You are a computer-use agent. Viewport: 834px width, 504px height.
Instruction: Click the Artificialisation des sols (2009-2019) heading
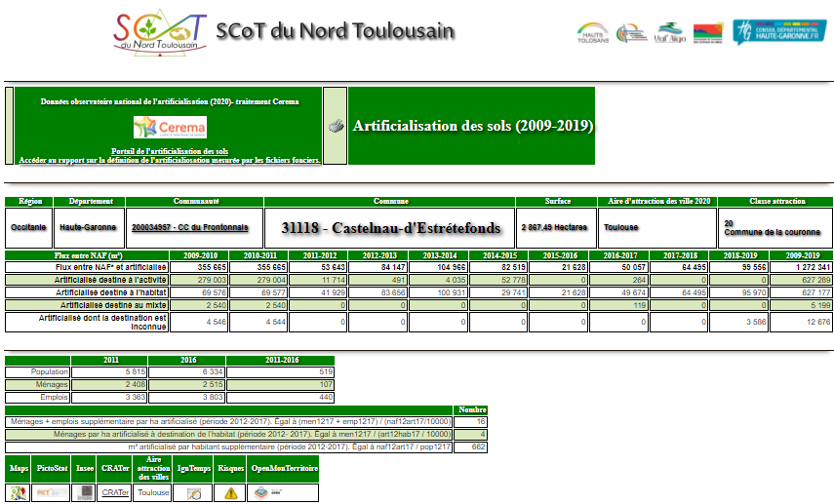click(473, 126)
